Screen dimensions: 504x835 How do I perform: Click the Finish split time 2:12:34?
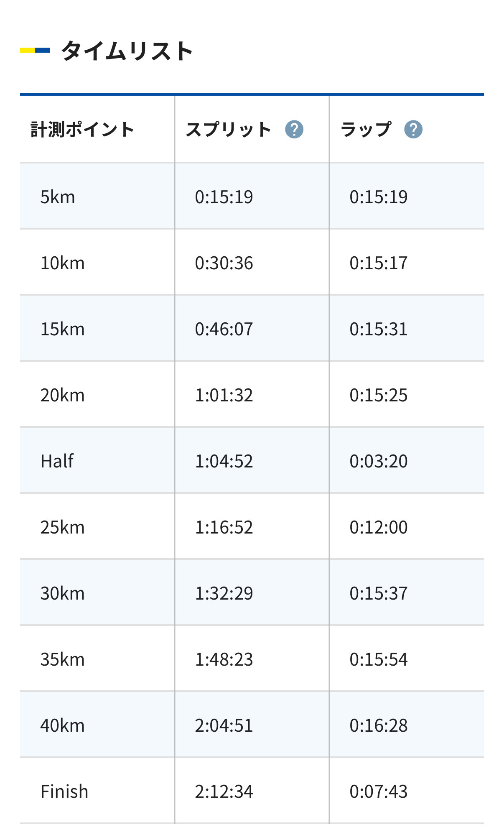click(x=224, y=792)
